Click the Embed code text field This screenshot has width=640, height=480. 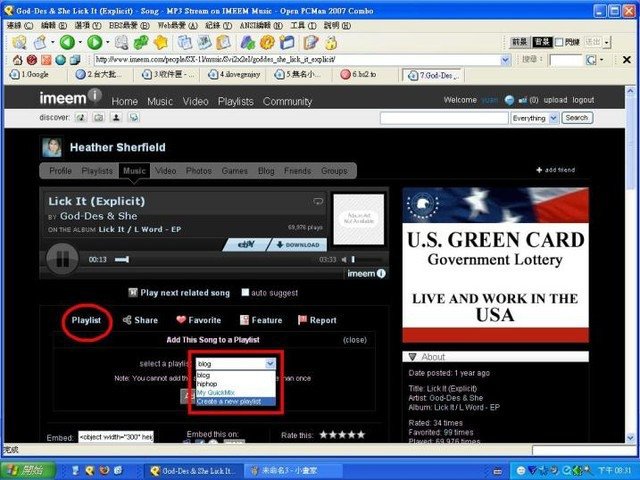click(x=116, y=437)
